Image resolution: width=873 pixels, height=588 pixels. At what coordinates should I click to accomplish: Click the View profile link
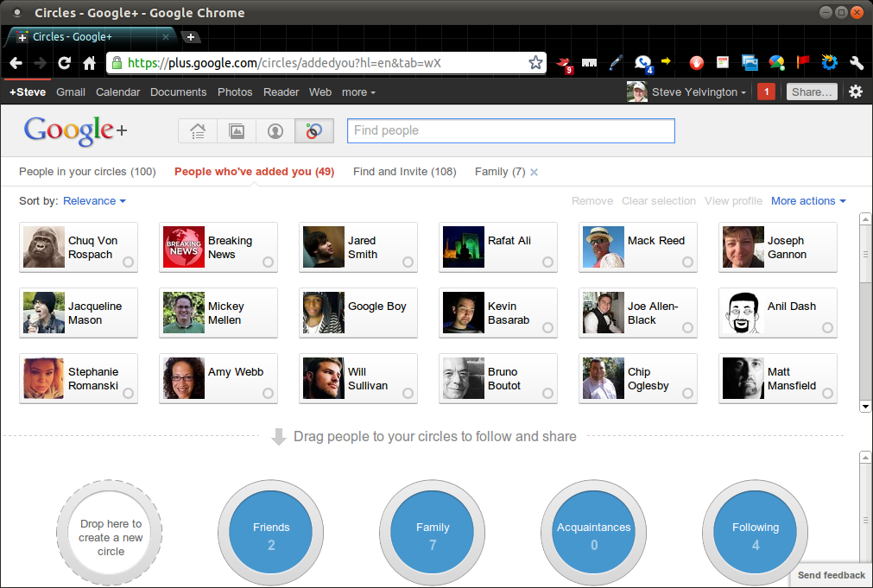(733, 201)
